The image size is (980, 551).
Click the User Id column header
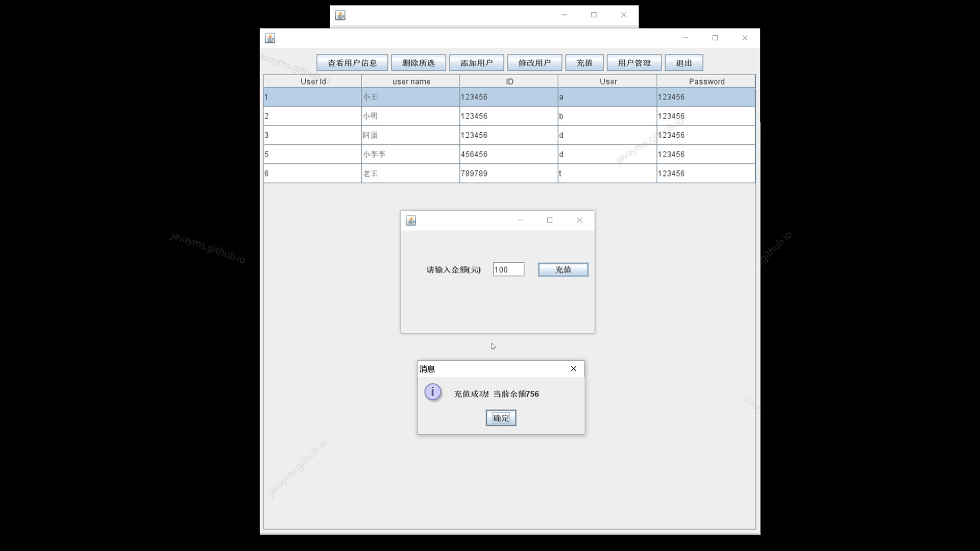(x=312, y=81)
